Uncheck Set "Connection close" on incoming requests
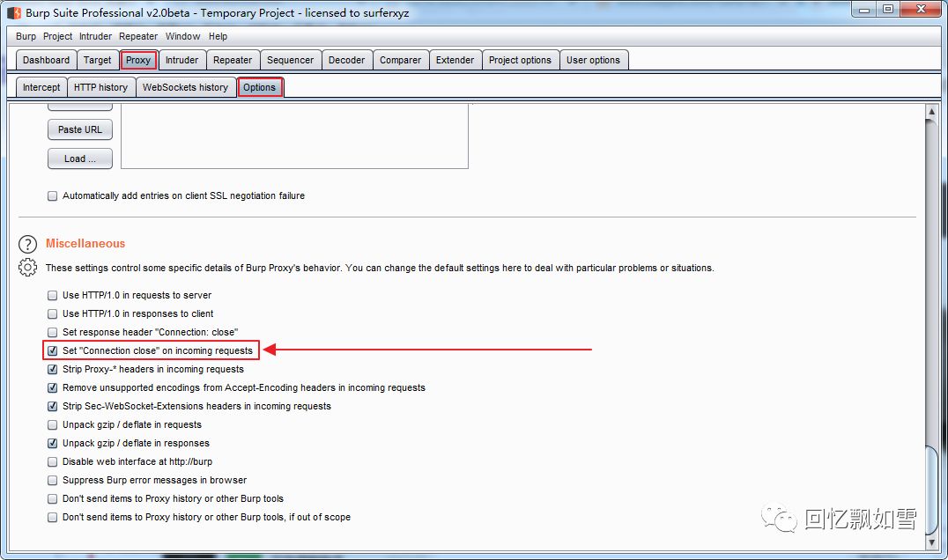This screenshot has width=948, height=560. tap(53, 350)
